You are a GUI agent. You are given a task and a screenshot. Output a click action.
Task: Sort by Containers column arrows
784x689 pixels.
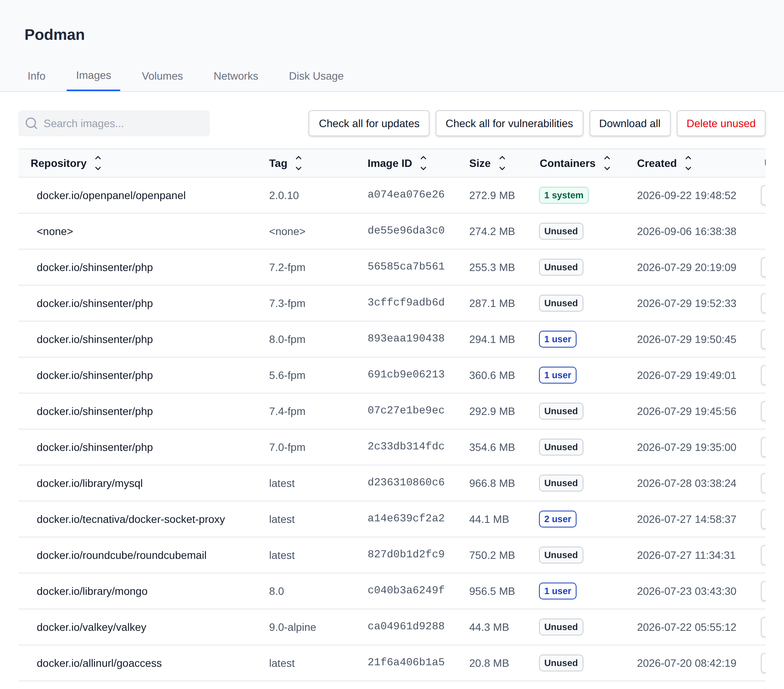point(607,163)
